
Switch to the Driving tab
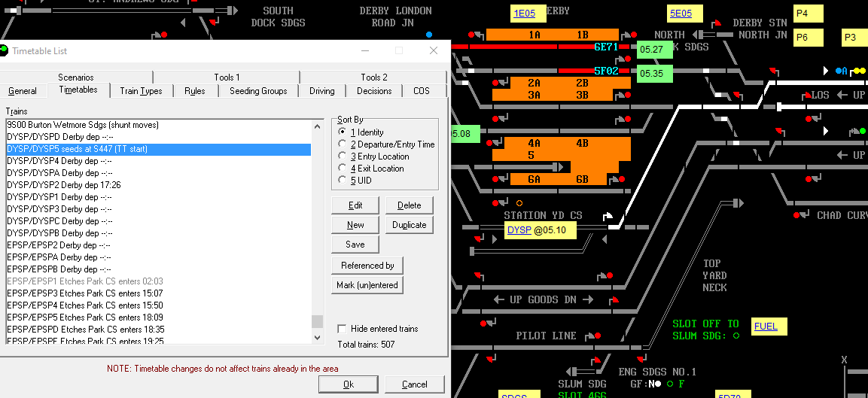tap(322, 91)
